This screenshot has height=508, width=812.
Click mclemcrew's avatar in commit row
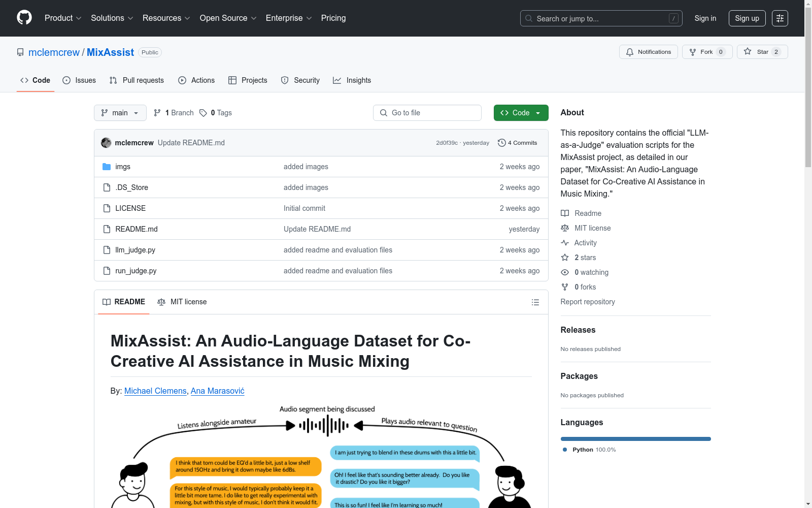[106, 143]
